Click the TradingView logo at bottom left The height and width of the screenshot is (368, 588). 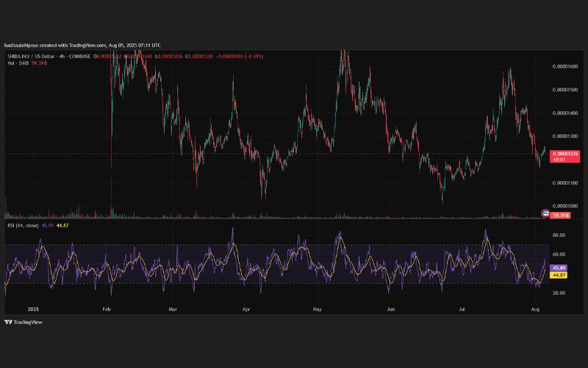coord(24,322)
